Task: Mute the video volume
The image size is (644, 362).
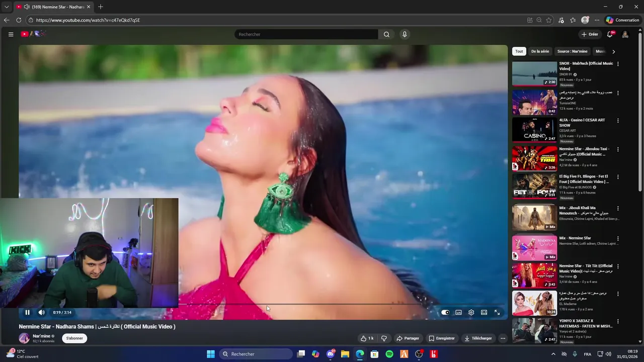Action: click(x=42, y=312)
